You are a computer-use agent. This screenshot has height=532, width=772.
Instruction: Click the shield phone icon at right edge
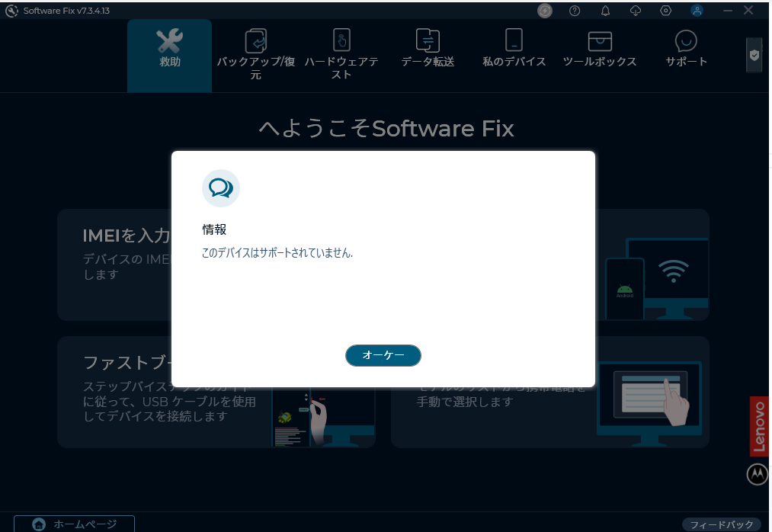point(754,55)
